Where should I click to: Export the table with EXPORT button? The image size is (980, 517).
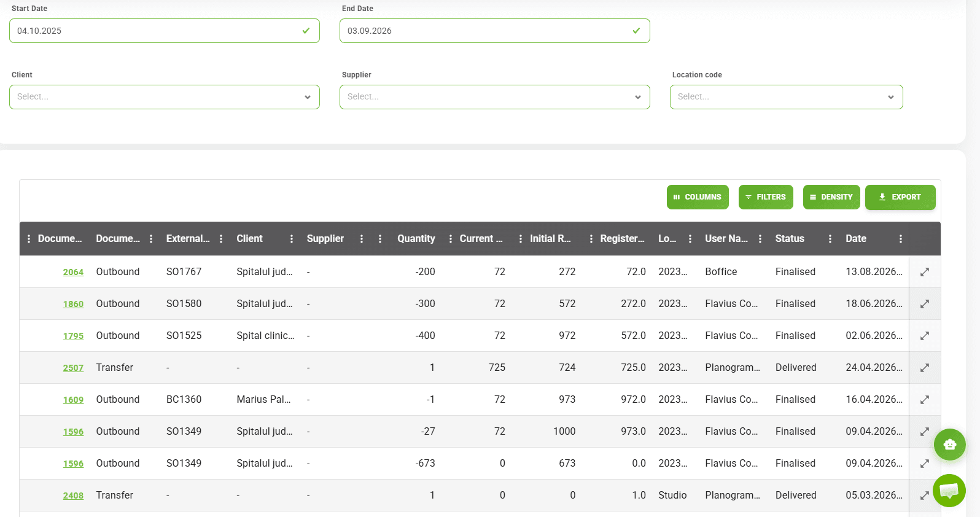click(900, 197)
